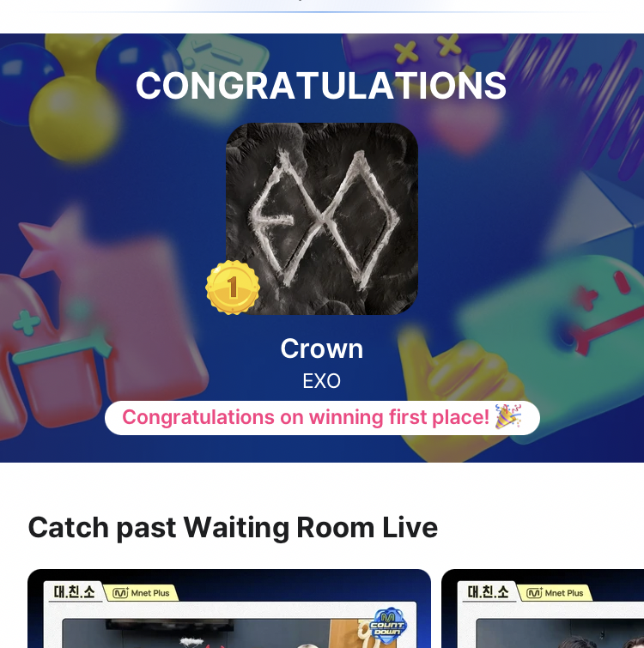Open the first Waiting Room Live video
The image size is (644, 648).
click(x=229, y=609)
